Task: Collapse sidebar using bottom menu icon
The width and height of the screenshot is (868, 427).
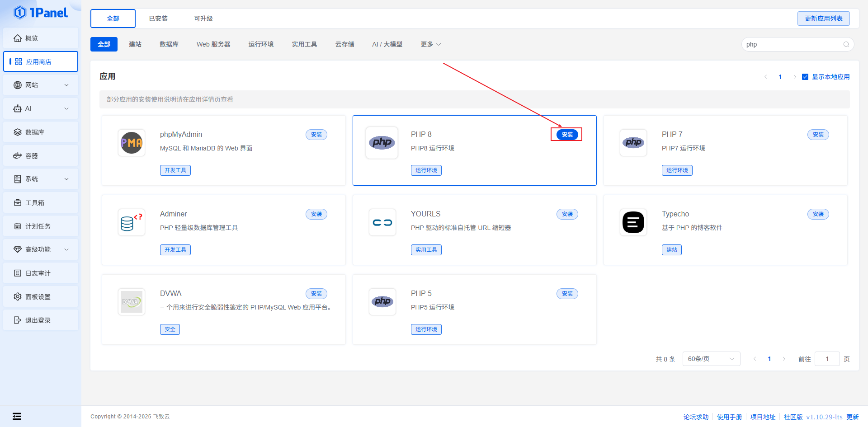Action: click(17, 417)
